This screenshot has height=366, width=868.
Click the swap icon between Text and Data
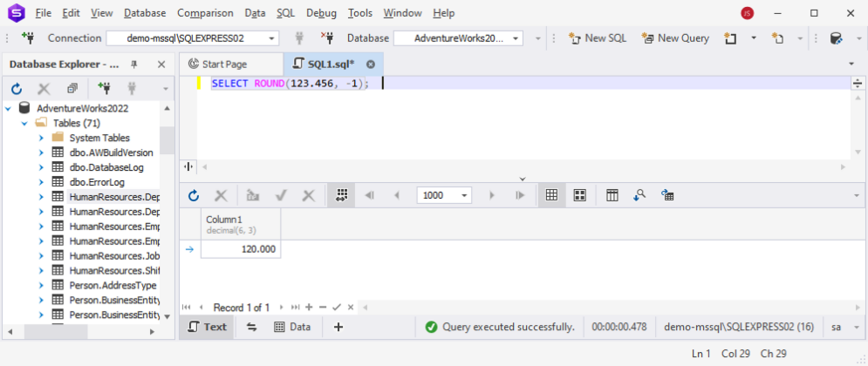[252, 327]
